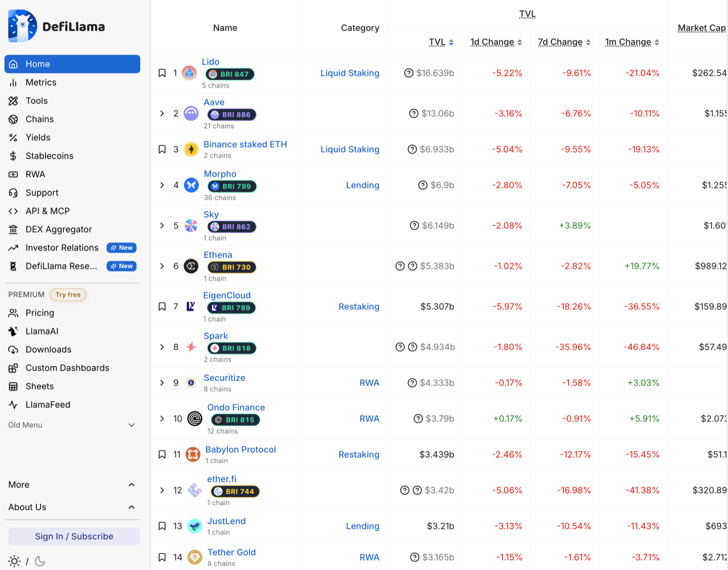Click the Binance staked ETH logo
The image size is (728, 570).
pos(191,150)
